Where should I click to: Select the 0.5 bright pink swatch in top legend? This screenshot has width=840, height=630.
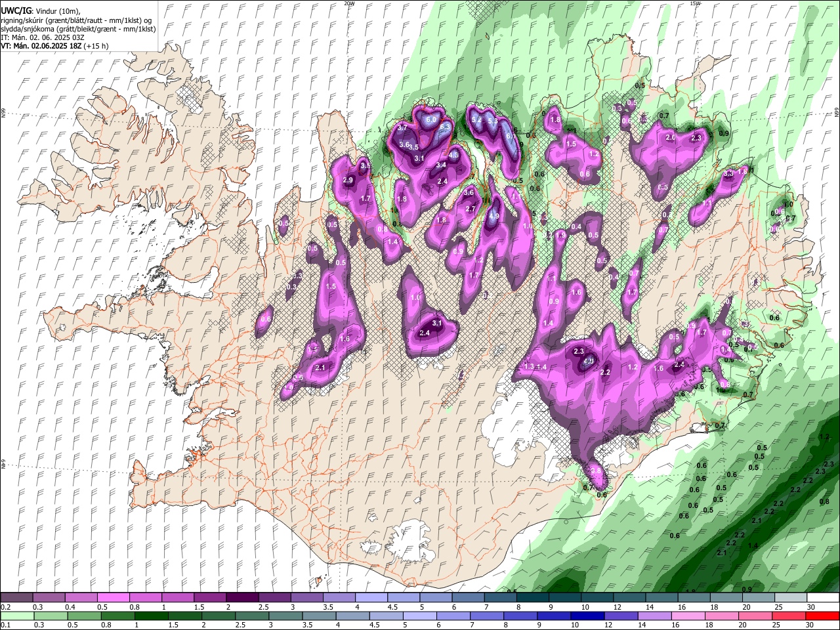click(113, 597)
